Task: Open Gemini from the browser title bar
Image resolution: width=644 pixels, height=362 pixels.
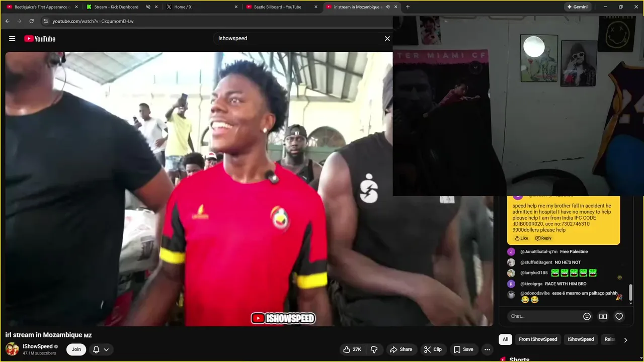Action: (577, 7)
